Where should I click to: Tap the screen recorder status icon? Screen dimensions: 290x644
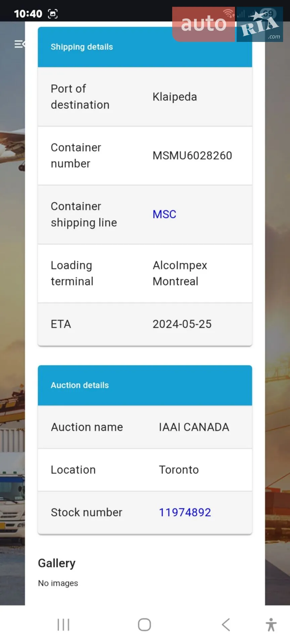53,14
